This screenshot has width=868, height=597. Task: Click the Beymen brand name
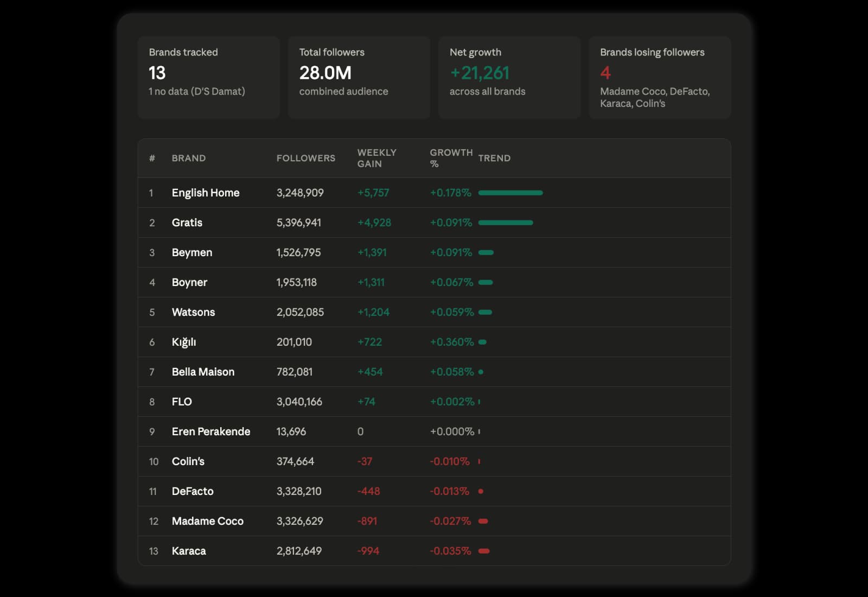click(x=192, y=252)
